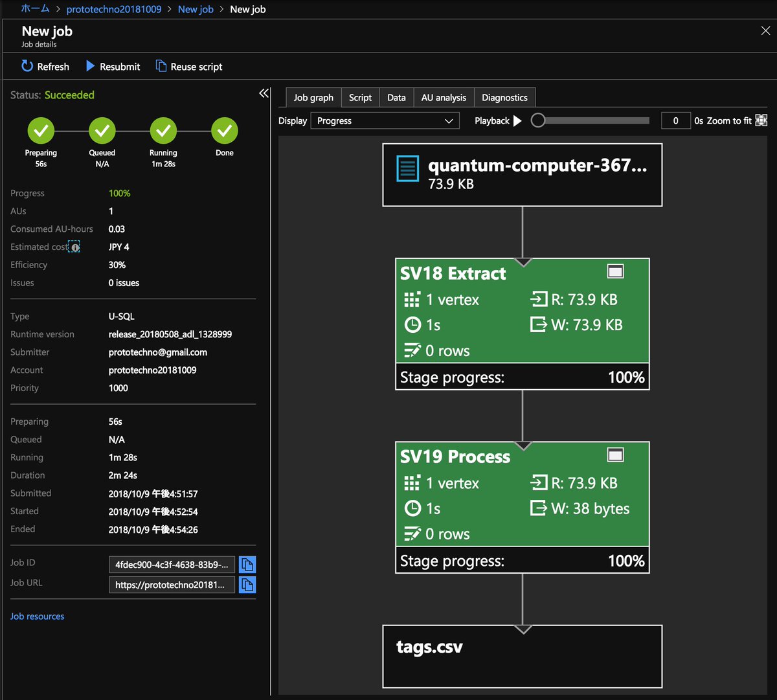Image resolution: width=777 pixels, height=700 pixels.
Task: Click the playback progress slider handle
Action: click(x=538, y=120)
